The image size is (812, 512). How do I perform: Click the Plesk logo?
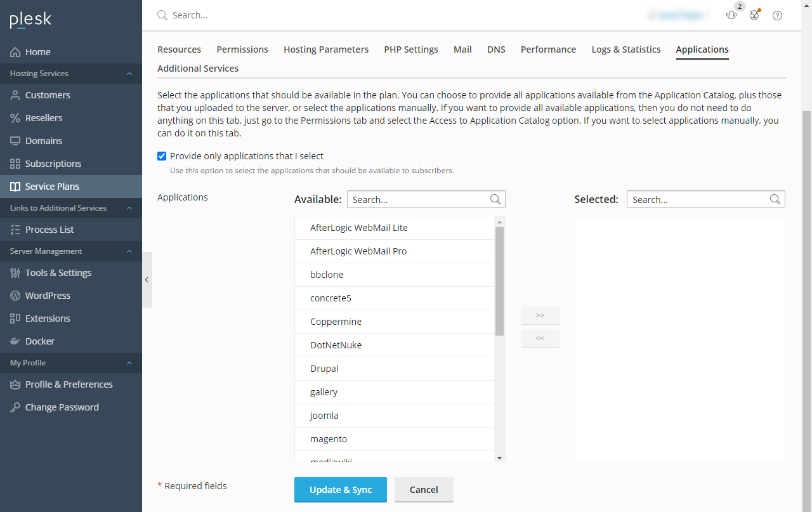point(30,20)
